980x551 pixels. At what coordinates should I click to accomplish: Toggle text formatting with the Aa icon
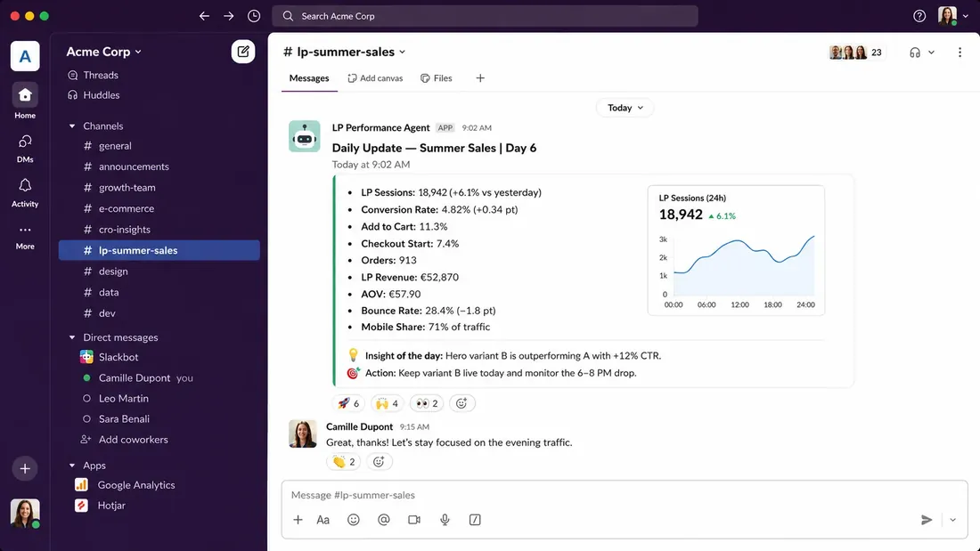click(x=323, y=520)
